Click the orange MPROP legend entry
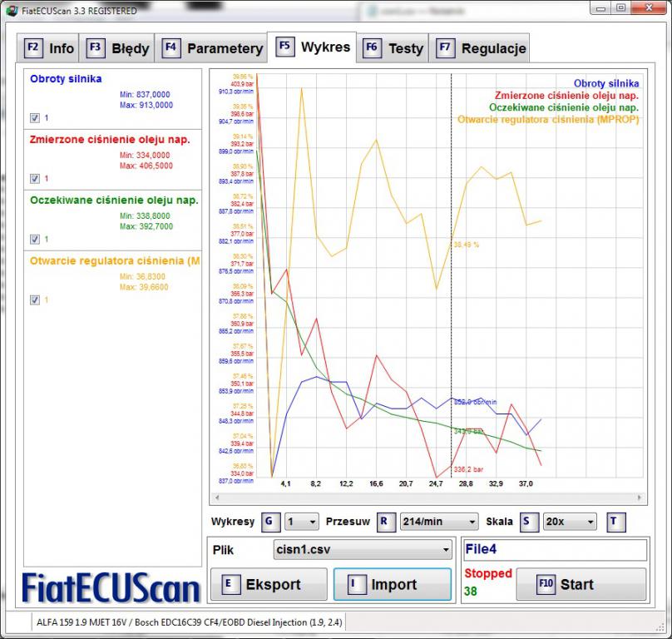 pyautogui.click(x=548, y=120)
